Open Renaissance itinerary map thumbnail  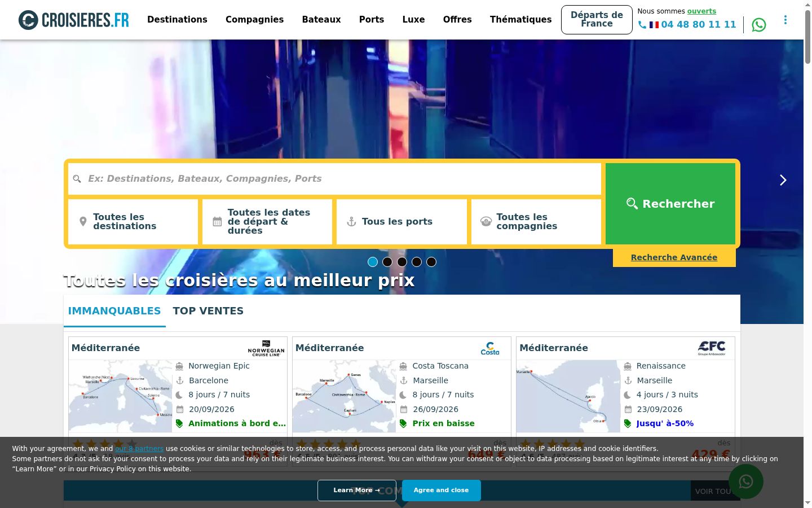568,396
